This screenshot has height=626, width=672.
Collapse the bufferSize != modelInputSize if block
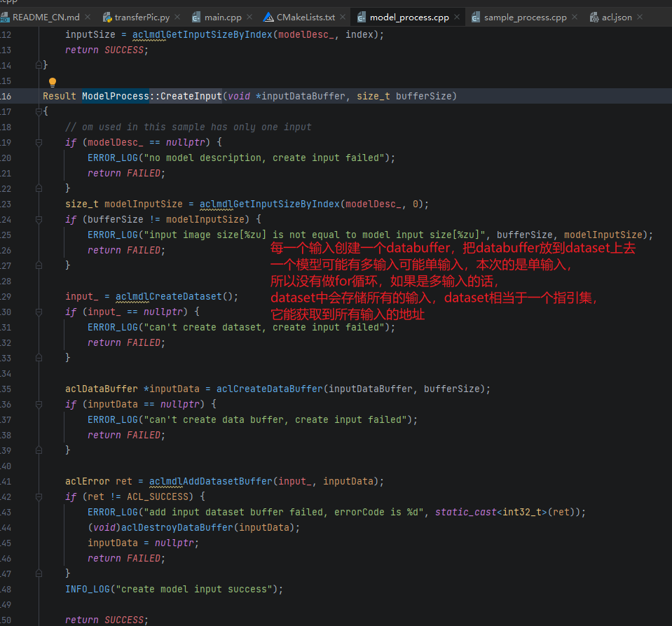tap(39, 220)
